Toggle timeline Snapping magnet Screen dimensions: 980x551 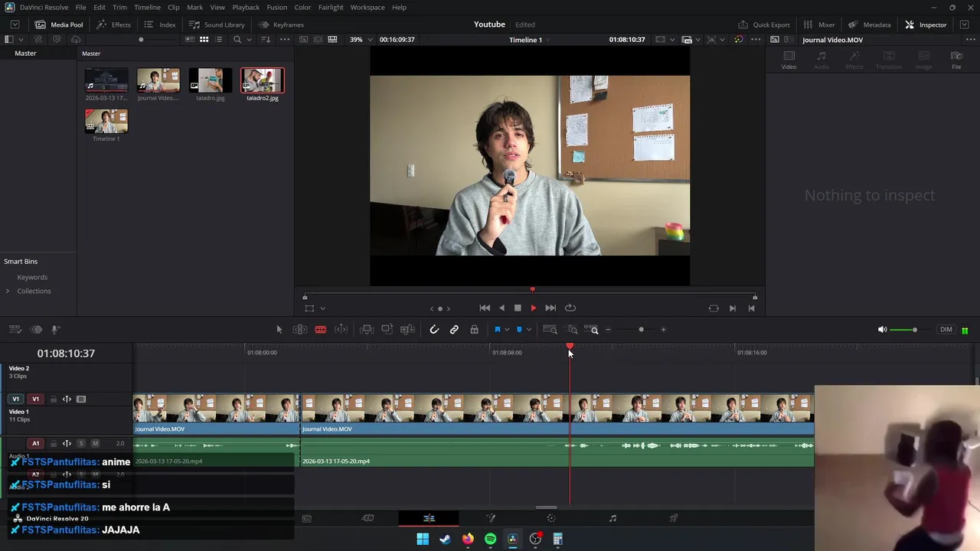(x=434, y=330)
